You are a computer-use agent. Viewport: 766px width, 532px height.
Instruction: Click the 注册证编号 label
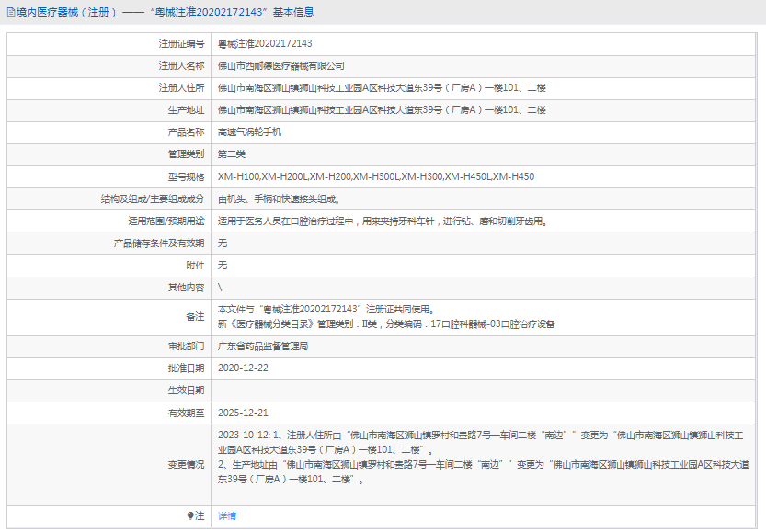[x=181, y=43]
